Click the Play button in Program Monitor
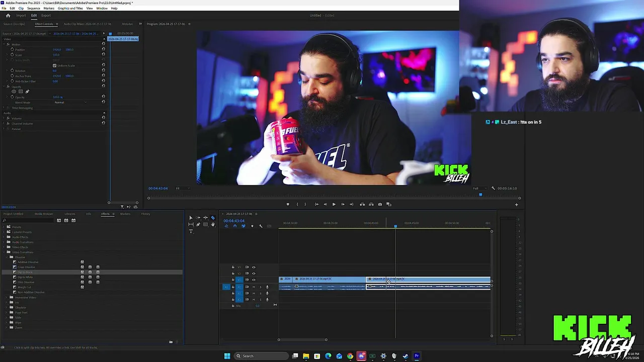Image resolution: width=644 pixels, height=362 pixels. (334, 204)
